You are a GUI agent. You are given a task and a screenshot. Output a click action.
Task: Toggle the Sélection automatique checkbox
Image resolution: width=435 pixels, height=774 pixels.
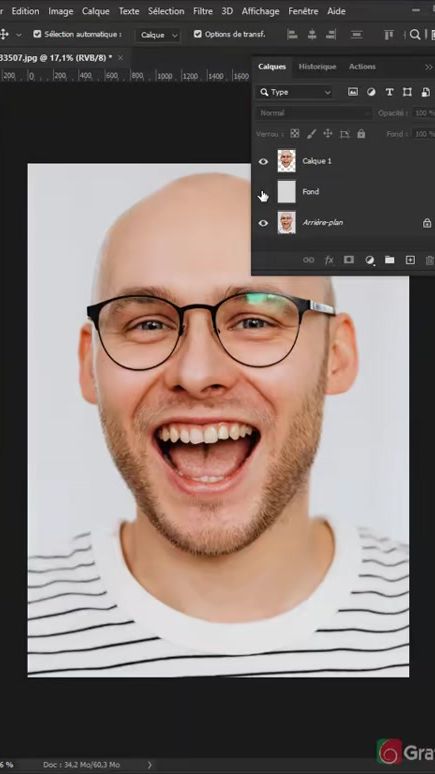37,34
